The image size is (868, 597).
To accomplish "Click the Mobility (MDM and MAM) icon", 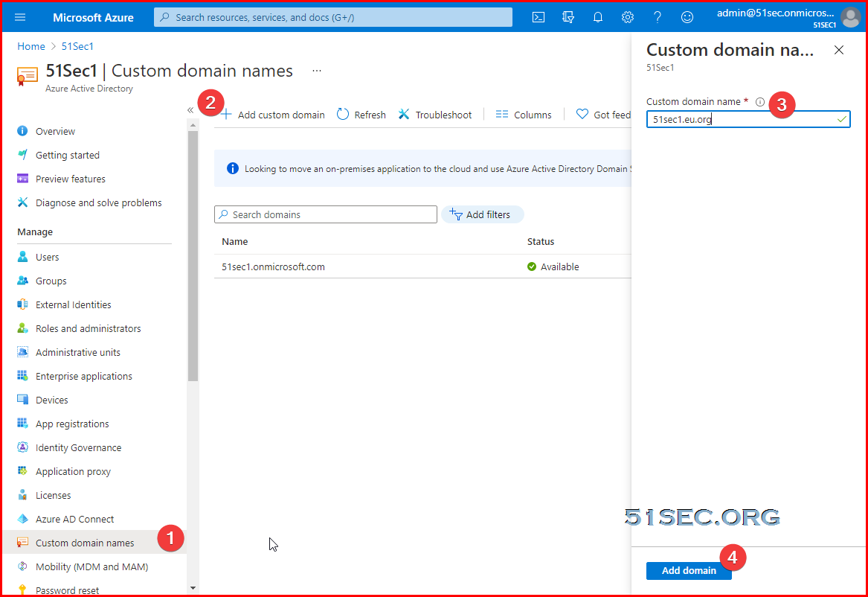I will (22, 566).
